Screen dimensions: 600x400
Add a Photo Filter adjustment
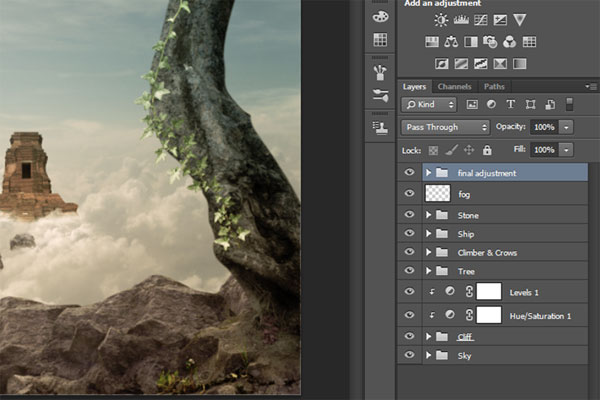[490, 42]
